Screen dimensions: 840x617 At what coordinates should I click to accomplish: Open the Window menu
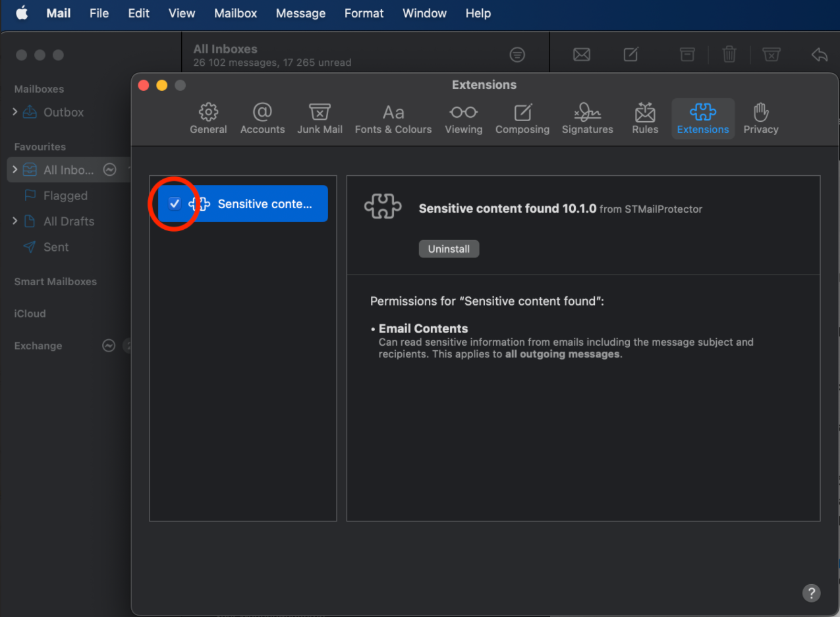424,13
